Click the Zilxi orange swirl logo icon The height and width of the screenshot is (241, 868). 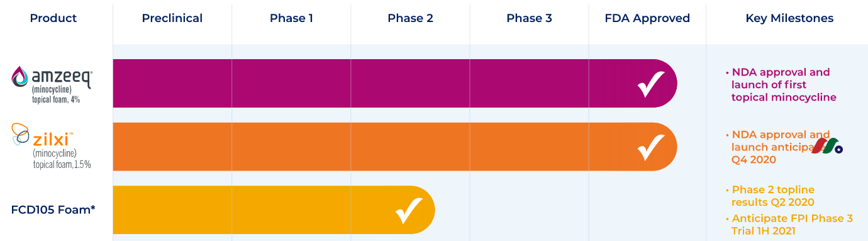[21, 135]
